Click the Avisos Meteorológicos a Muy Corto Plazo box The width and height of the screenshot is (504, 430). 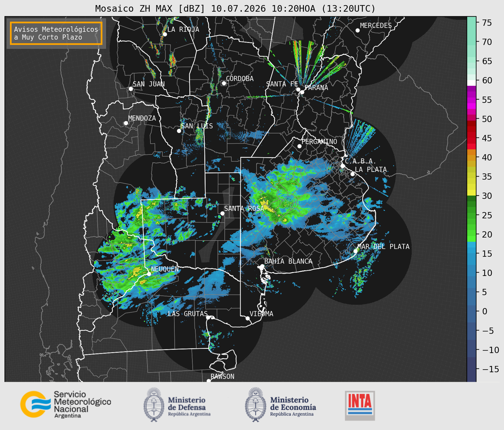coord(56,33)
